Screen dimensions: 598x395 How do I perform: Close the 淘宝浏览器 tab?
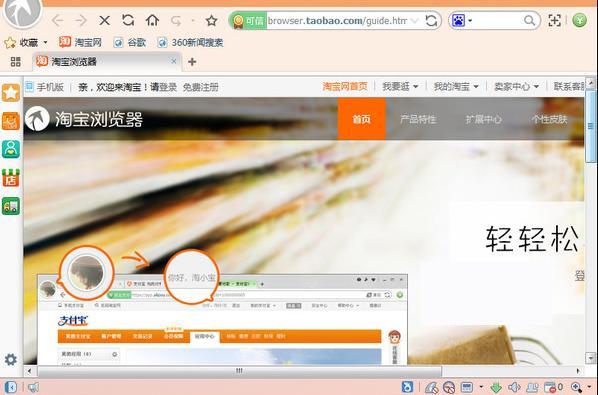[x=174, y=61]
